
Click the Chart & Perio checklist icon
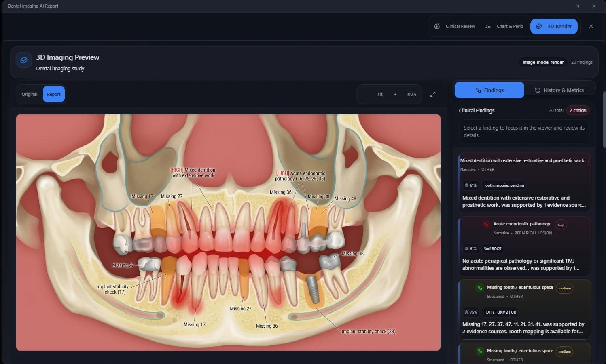pyautogui.click(x=488, y=26)
